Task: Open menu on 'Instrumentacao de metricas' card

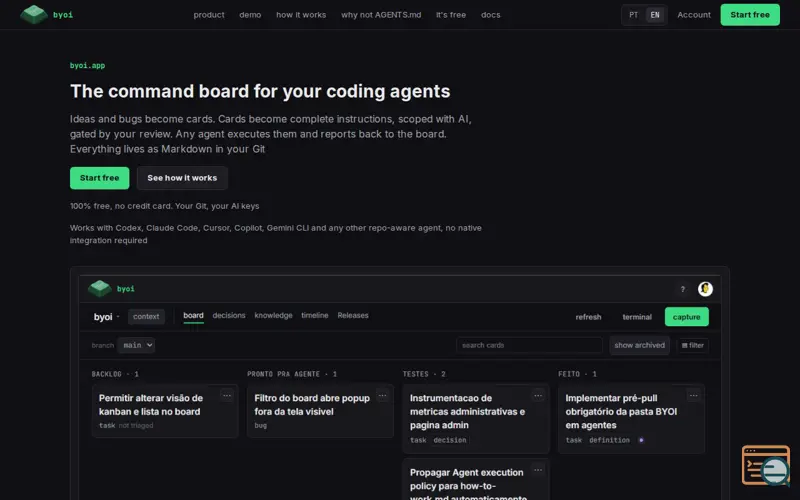Action: pyautogui.click(x=538, y=395)
